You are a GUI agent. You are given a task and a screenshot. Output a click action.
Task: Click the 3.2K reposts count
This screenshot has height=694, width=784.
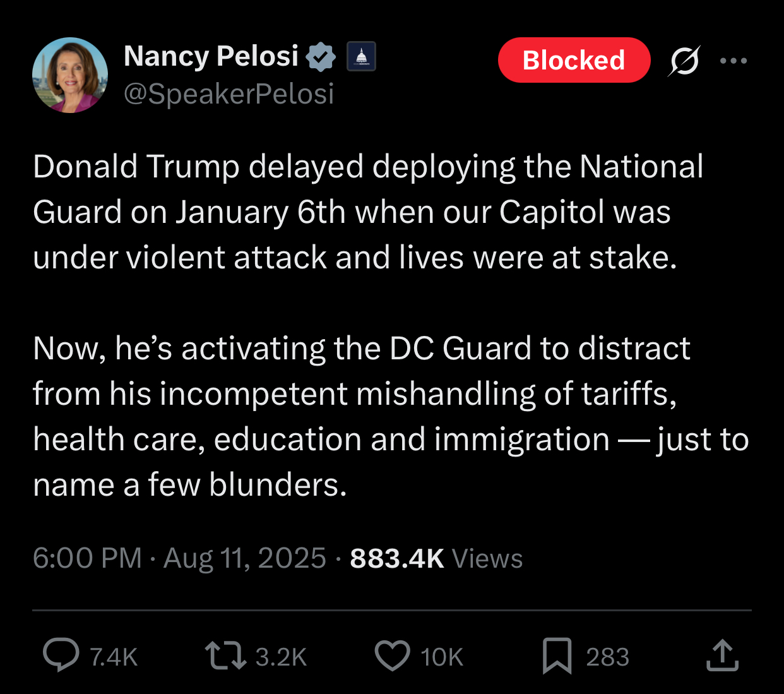click(x=281, y=657)
